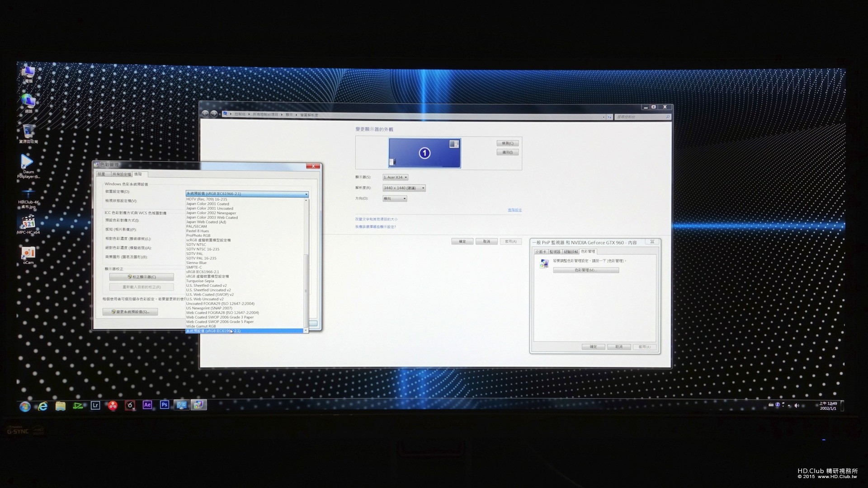Click OK in the display resolution window
868x488 pixels.
pos(462,241)
